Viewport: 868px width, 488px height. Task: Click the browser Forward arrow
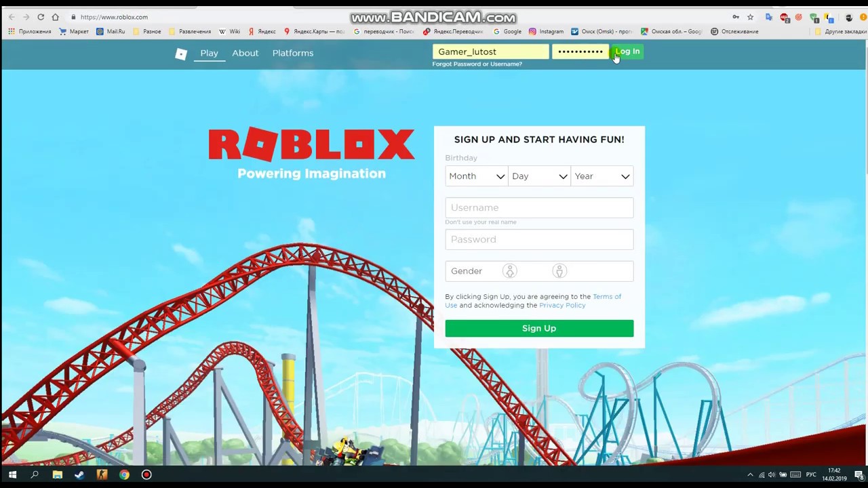pyautogui.click(x=26, y=17)
